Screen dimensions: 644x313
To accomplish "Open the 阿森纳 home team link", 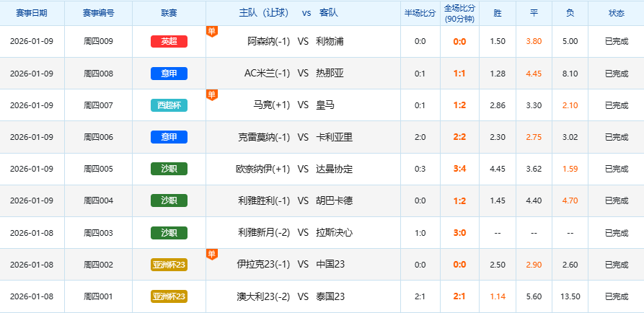I will (x=268, y=42).
